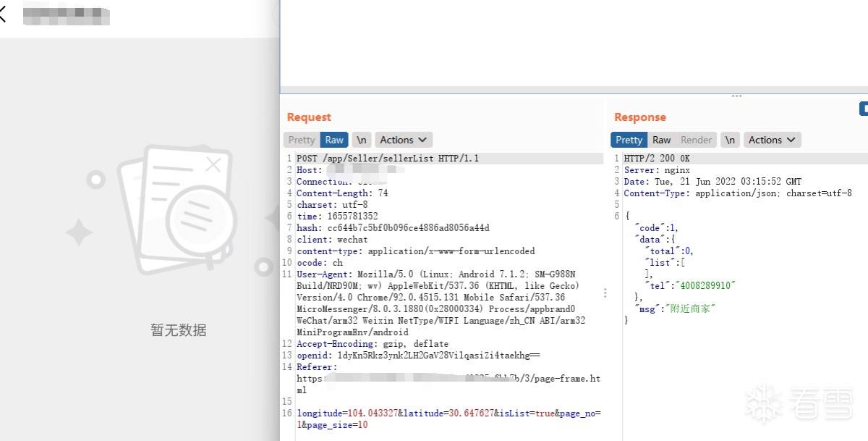This screenshot has height=441, width=868.
Task: Toggle \n display in Request panel
Action: (362, 140)
